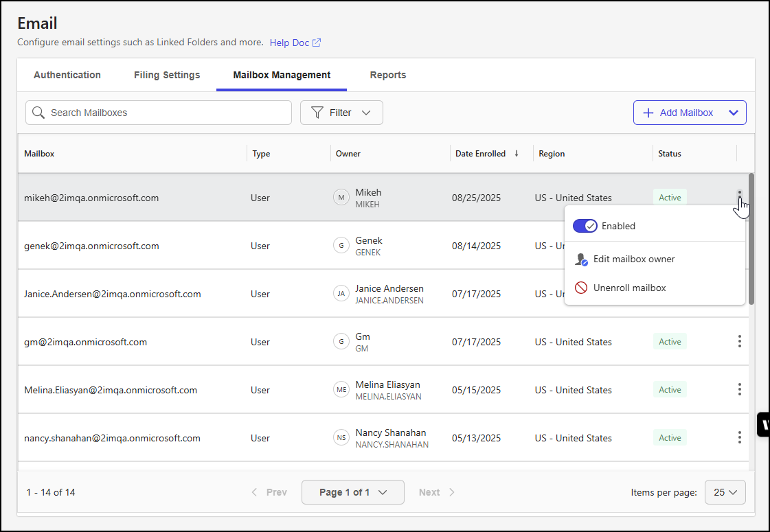The image size is (770, 532).
Task: Toggle the Enabled switch off
Action: pyautogui.click(x=585, y=226)
